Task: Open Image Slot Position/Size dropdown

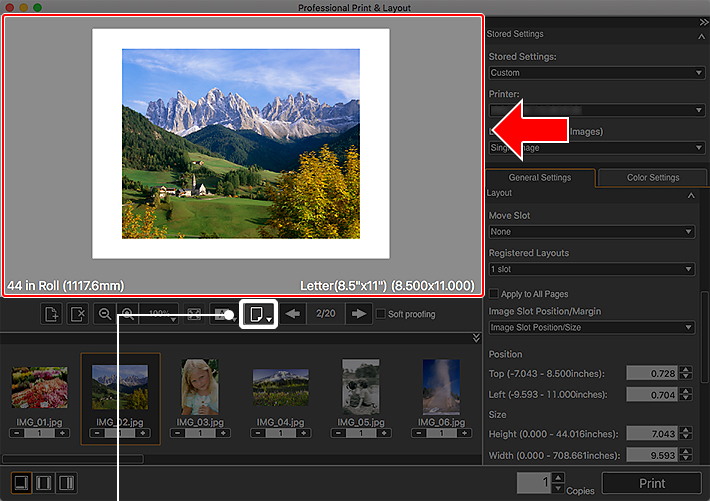Action: coord(591,328)
